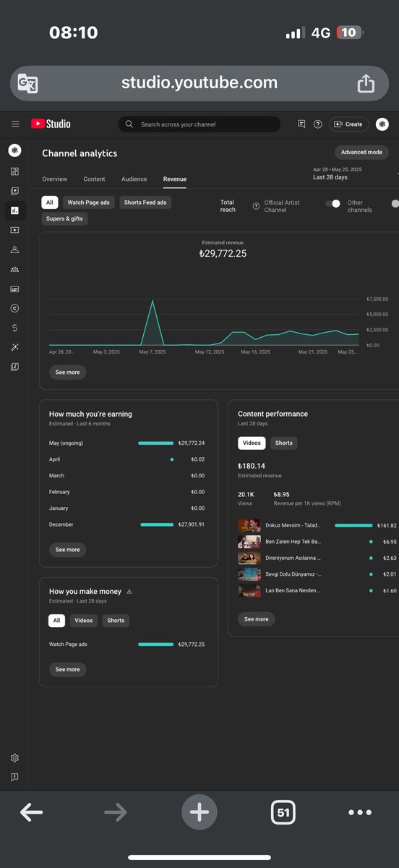
Task: Switch to the Overview tab
Action: (x=54, y=179)
